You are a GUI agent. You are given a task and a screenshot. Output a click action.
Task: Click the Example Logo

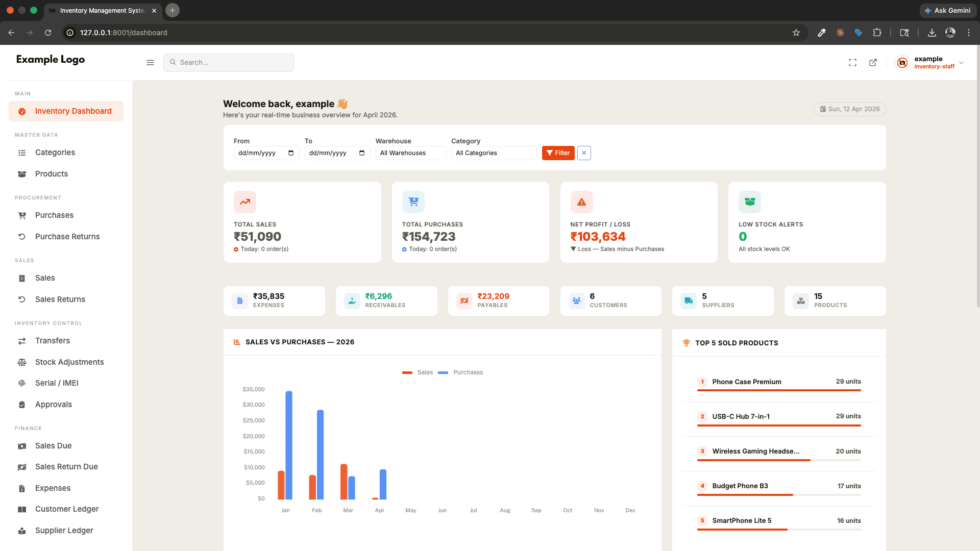[x=51, y=60]
